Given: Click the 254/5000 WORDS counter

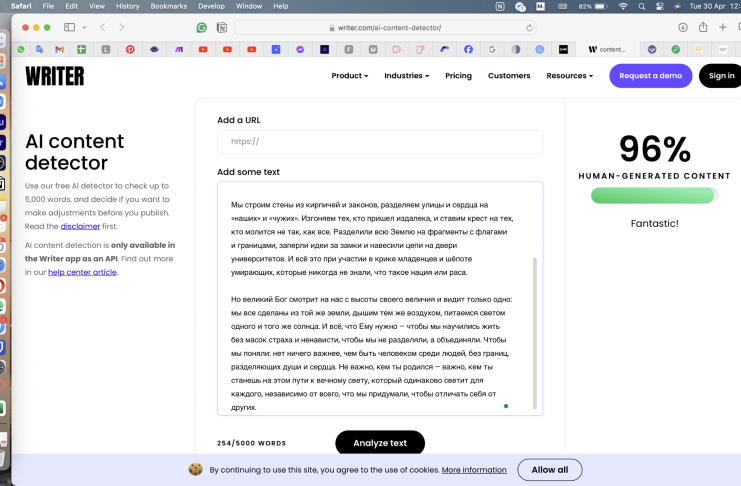Looking at the screenshot, I should click(251, 443).
